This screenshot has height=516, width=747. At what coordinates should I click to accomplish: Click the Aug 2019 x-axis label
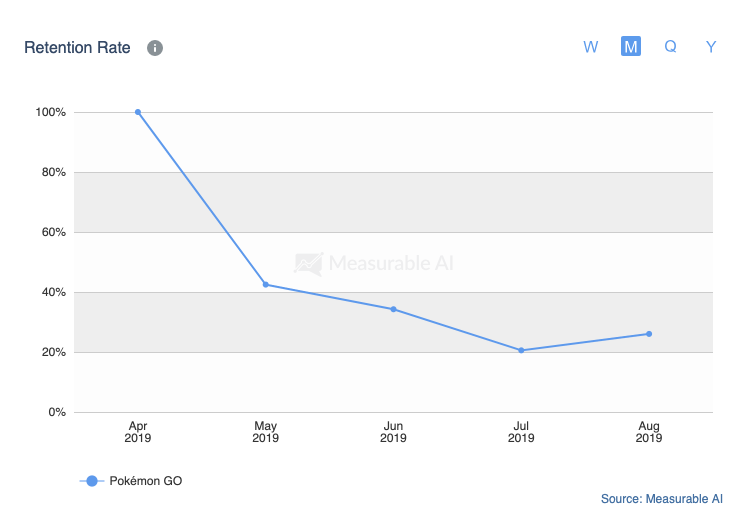649,432
